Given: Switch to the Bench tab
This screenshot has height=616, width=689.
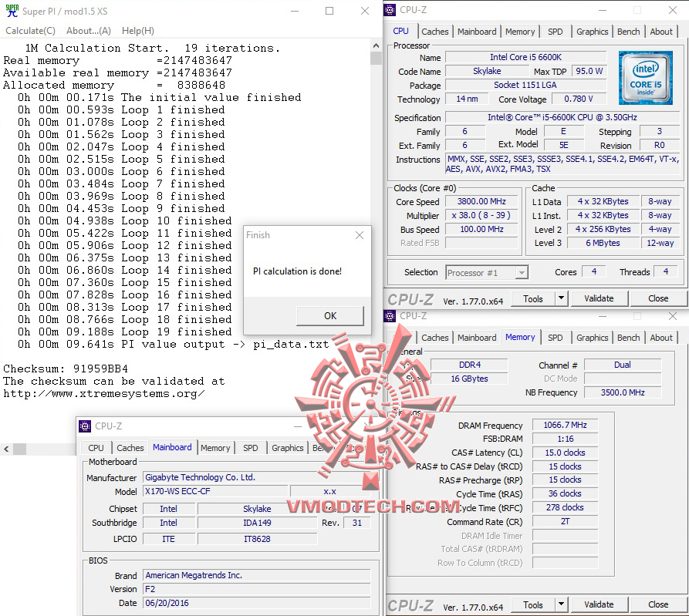Looking at the screenshot, I should coord(628,32).
